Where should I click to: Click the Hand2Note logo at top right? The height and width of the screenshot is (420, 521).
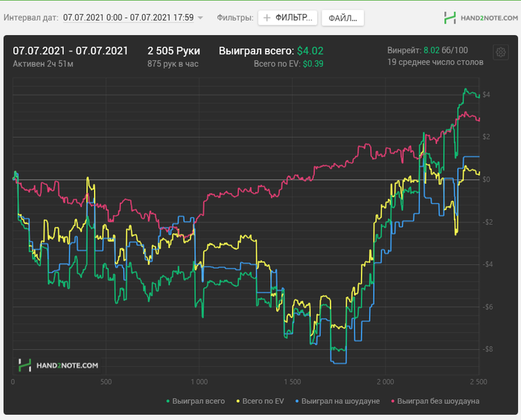click(481, 18)
